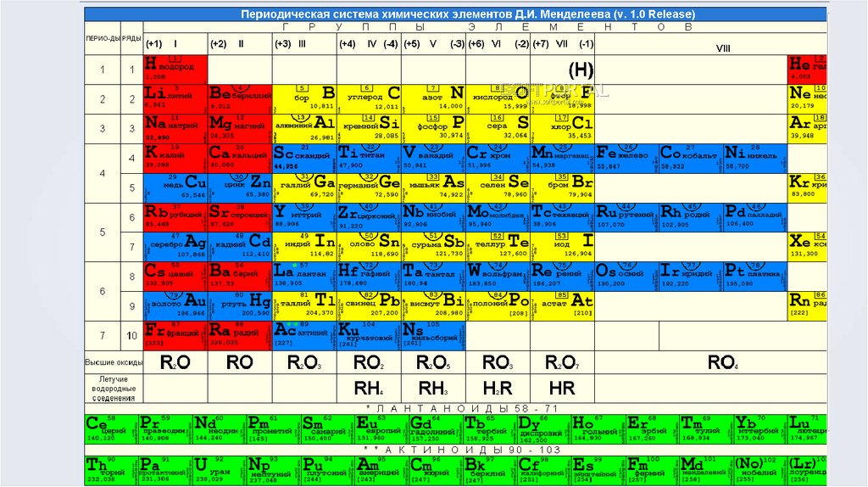
Task: Select the R2O7 higher oxide cell
Action: [563, 362]
